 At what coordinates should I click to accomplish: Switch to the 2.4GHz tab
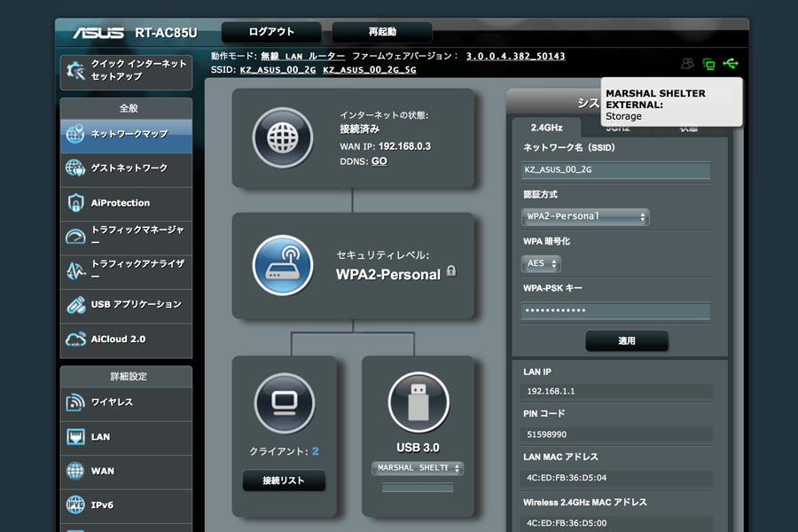point(546,128)
